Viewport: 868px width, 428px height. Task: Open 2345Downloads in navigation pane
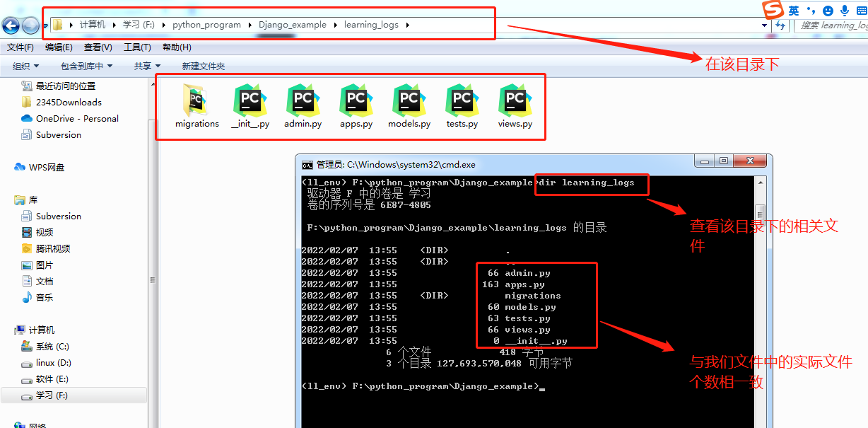(61, 102)
